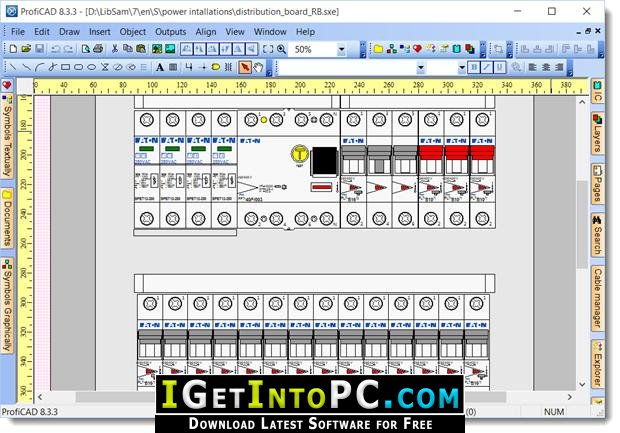This screenshot has height=433, width=620.
Task: Click the Print icon
Action: 98,49
